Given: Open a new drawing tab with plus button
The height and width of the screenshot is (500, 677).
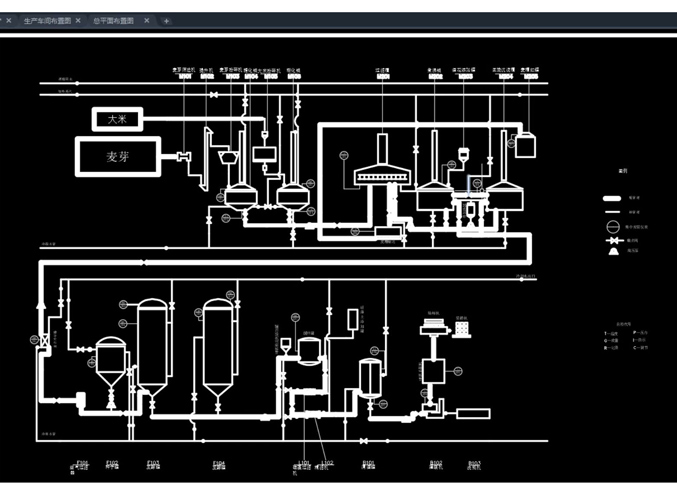Looking at the screenshot, I should tap(166, 20).
